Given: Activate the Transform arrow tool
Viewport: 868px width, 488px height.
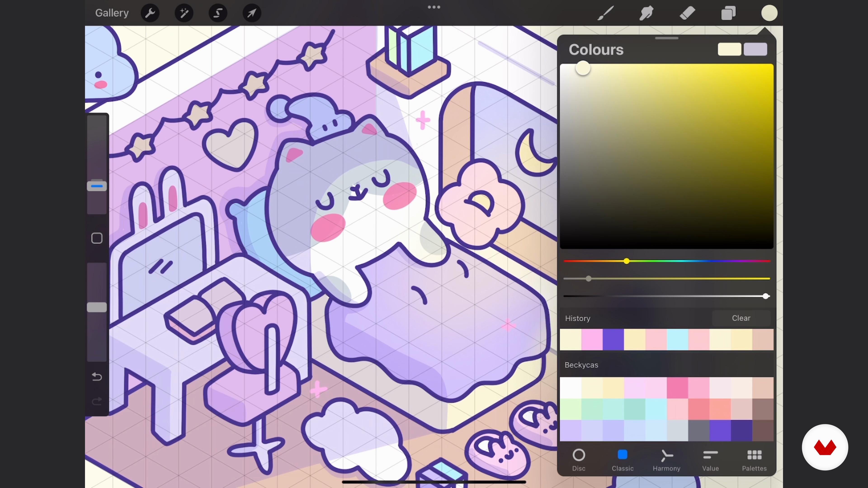Looking at the screenshot, I should point(252,13).
